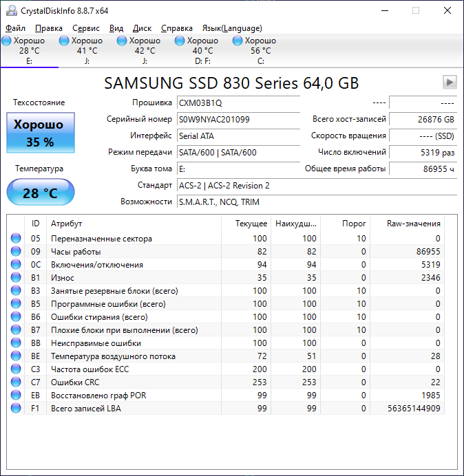Select the Программные ошибки (всего) row
Screen dimensions: 464x476
click(x=226, y=303)
